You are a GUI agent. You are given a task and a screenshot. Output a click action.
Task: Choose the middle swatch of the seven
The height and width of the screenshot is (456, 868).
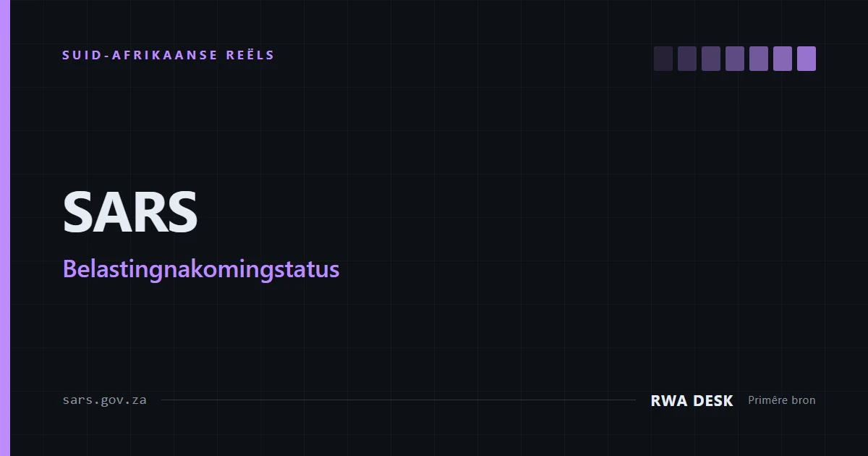(735, 59)
